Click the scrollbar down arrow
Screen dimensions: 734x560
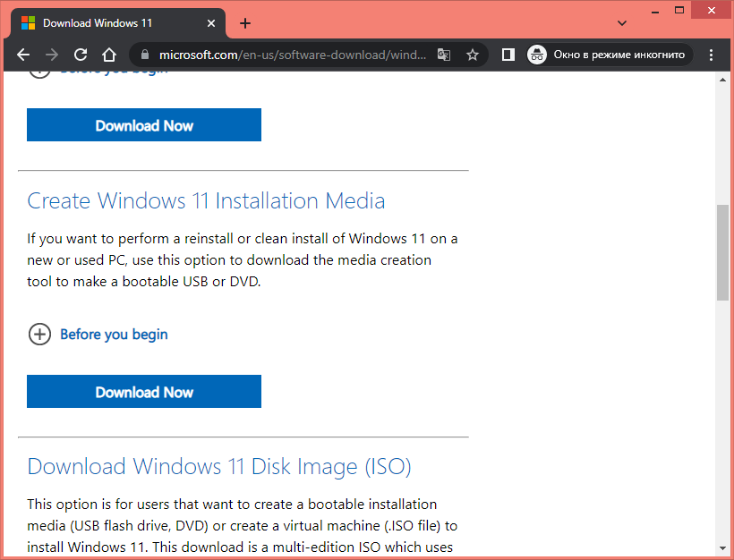tap(722, 547)
